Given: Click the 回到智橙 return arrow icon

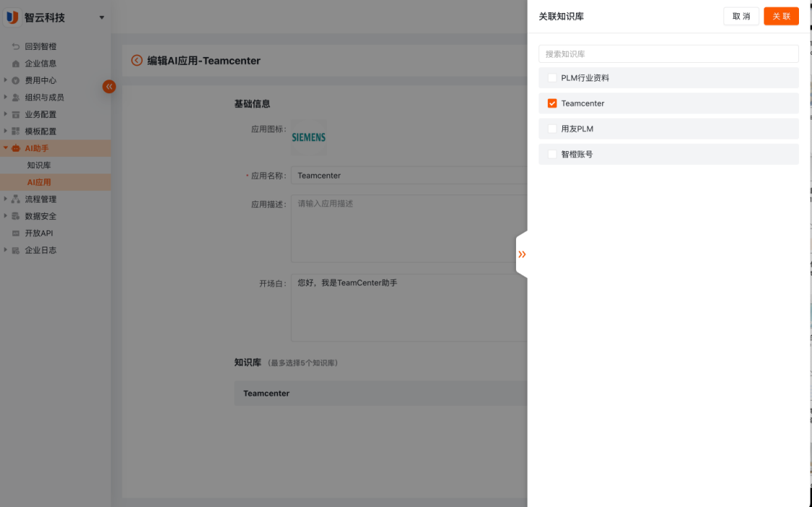Looking at the screenshot, I should (15, 46).
